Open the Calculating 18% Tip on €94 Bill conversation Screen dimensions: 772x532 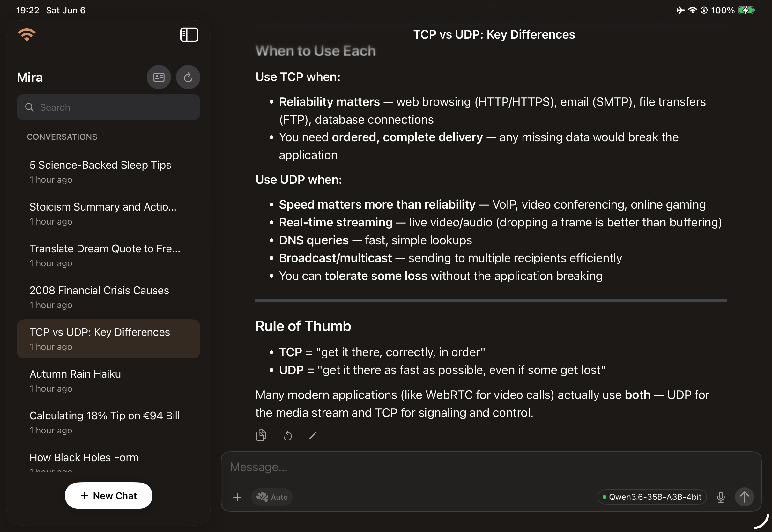(x=108, y=423)
